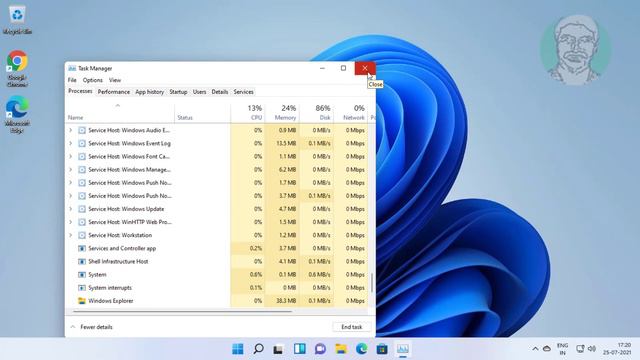Viewport: 640px width, 360px height.
Task: Click the End task button
Action: [x=351, y=327]
